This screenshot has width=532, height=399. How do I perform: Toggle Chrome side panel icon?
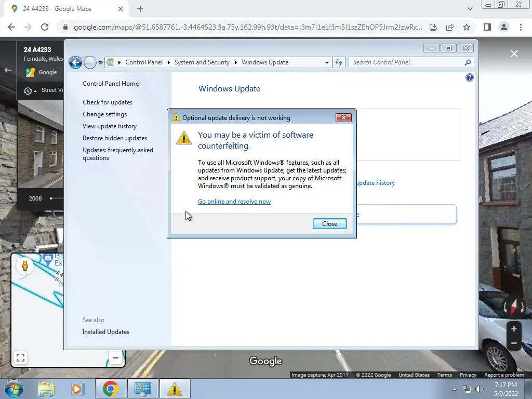[x=487, y=27]
